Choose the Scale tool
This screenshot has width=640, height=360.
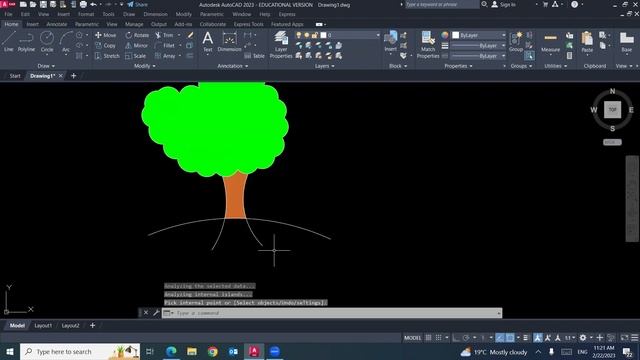(136, 56)
